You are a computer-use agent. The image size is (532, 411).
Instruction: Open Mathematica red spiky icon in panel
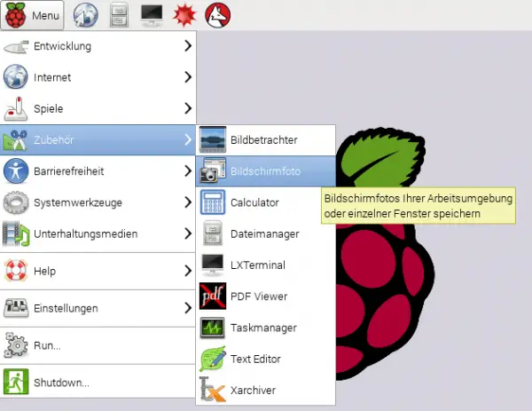(184, 15)
